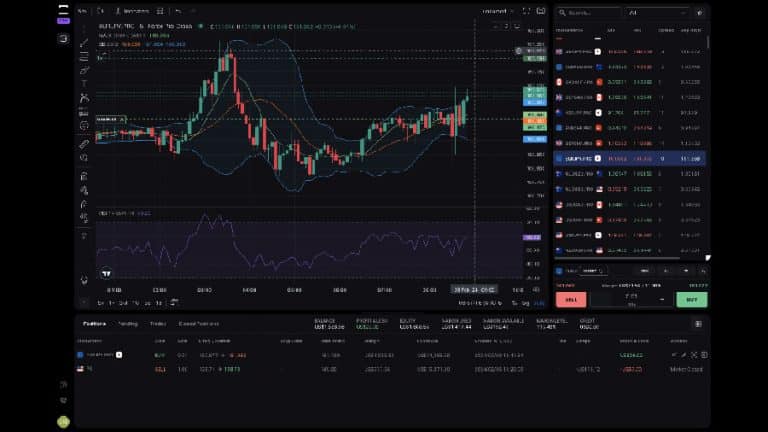Image resolution: width=768 pixels, height=432 pixels.
Task: Switch to the Pending tab
Action: (x=128, y=324)
